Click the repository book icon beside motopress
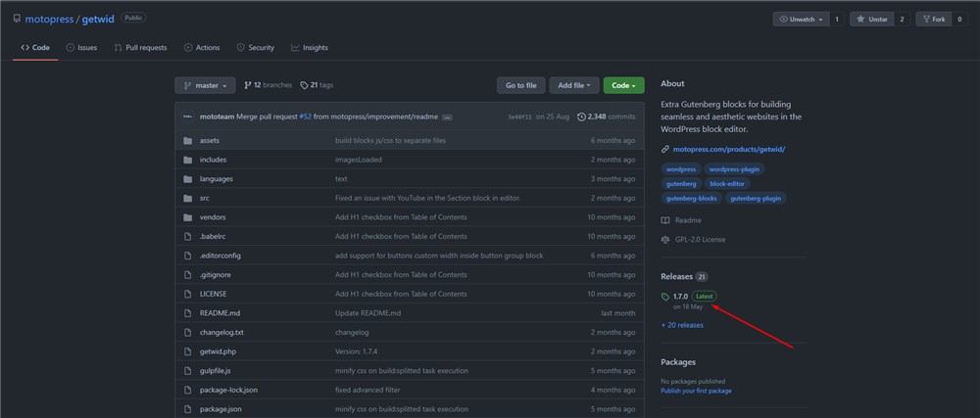The height and width of the screenshot is (418, 980). tap(17, 19)
